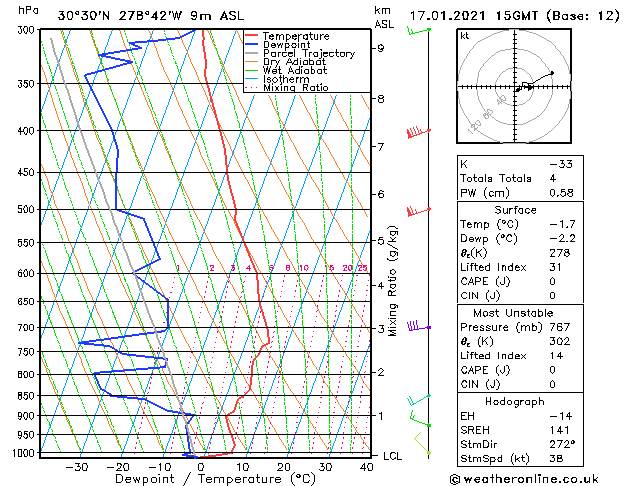Image resolution: width=629 pixels, height=486 pixels.
Task: Click the 9 km altitude label
Action: 380,48
